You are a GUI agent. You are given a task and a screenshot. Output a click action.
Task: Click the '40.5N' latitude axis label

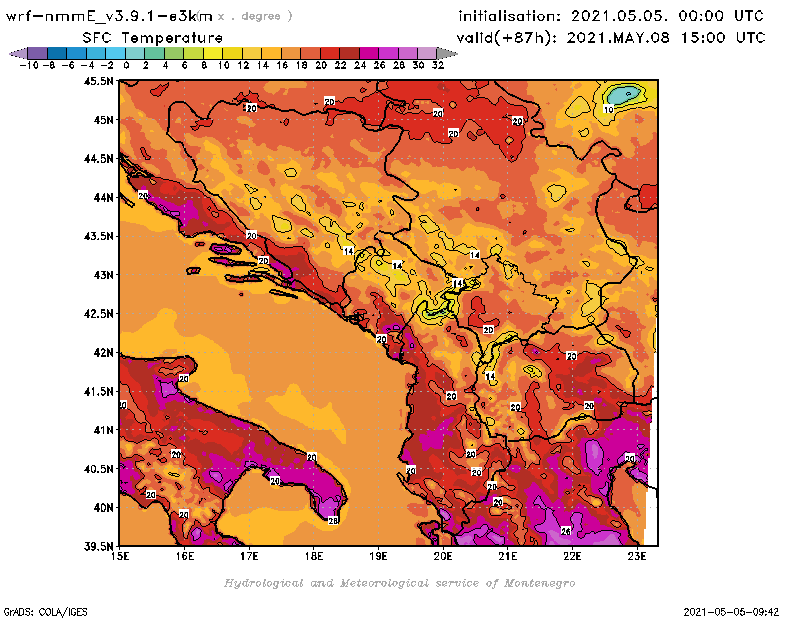[x=98, y=468]
